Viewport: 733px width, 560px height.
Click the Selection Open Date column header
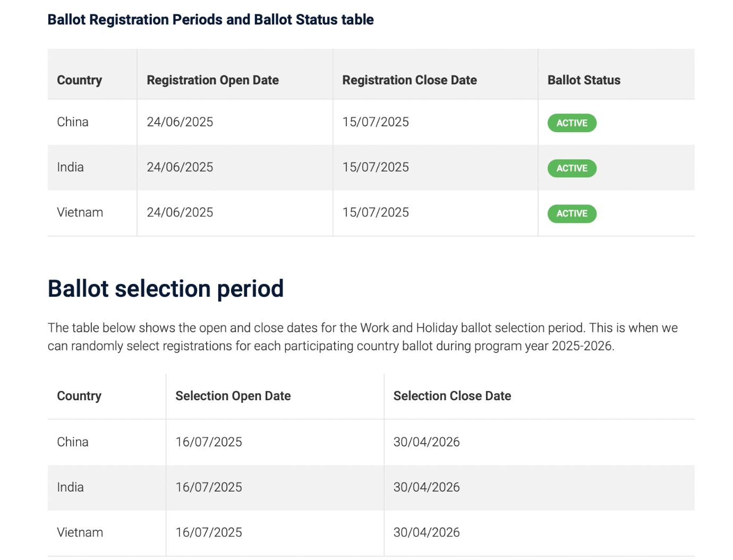(233, 396)
